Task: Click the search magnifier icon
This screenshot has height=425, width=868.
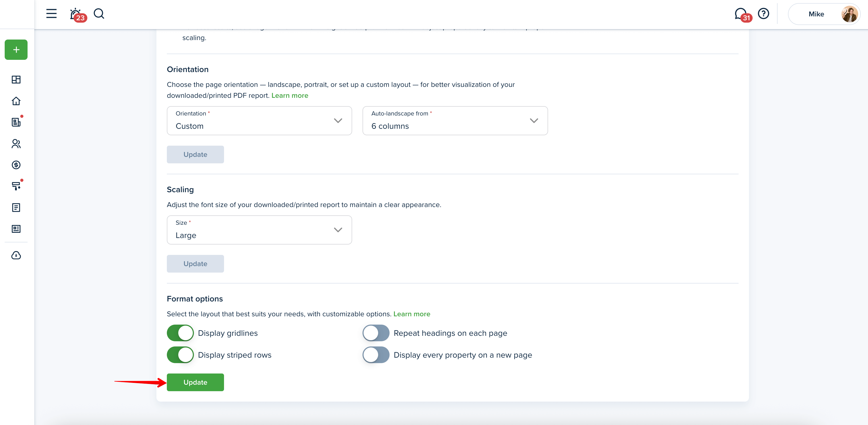Action: 99,14
